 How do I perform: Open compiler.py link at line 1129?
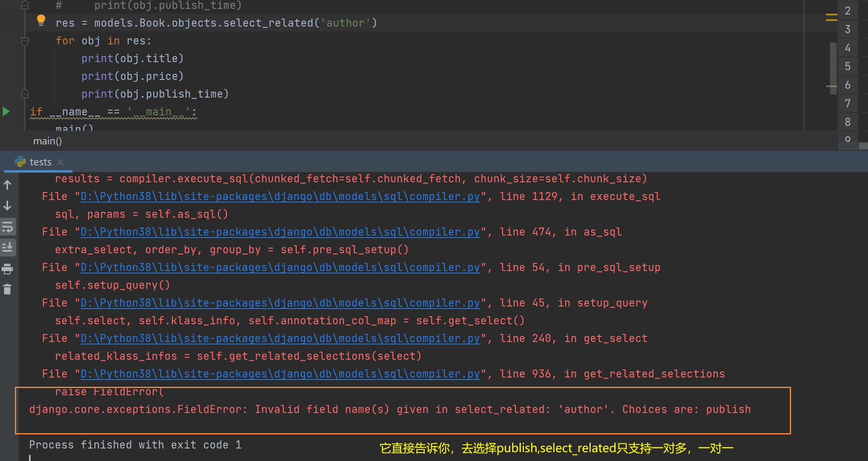tap(280, 196)
